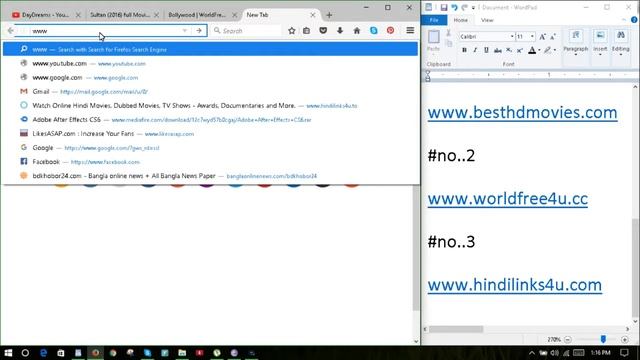
Task: Apply strikethrough in WordPad
Action: (x=498, y=50)
